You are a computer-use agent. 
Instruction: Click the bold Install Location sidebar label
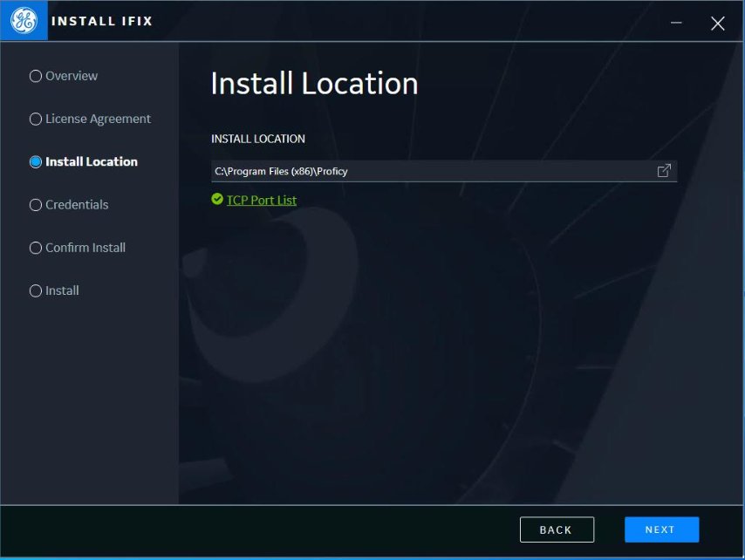pyautogui.click(x=92, y=161)
